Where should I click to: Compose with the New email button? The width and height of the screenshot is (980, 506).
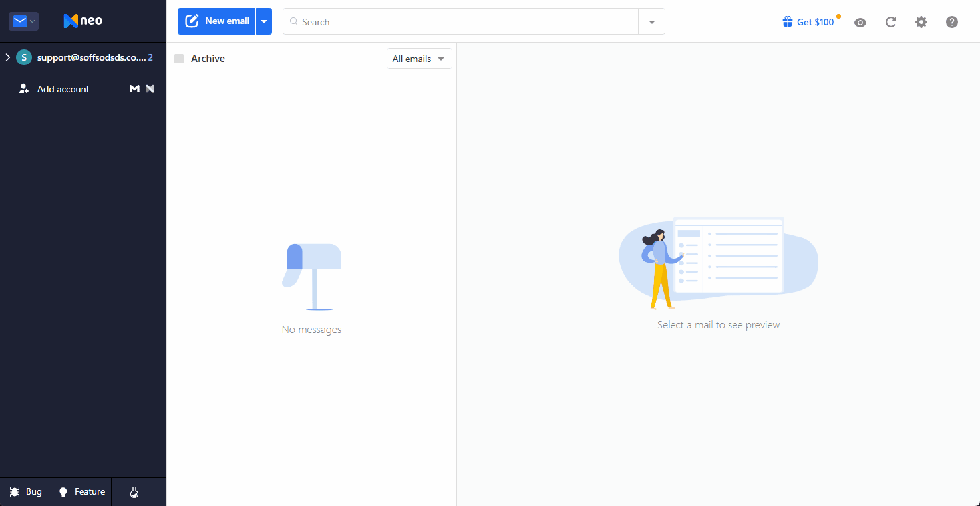pyautogui.click(x=217, y=21)
